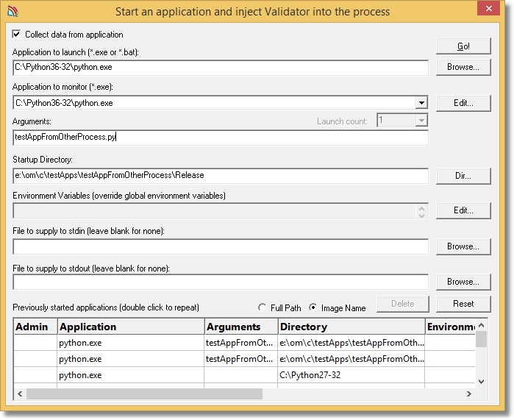The height and width of the screenshot is (420, 514).
Task: Close the launch dialog window
Action: tap(488, 9)
